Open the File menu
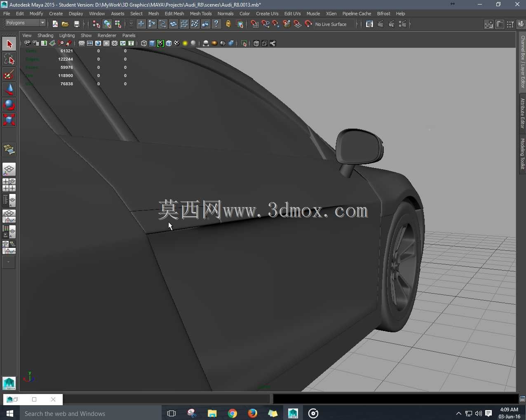 pyautogui.click(x=7, y=14)
